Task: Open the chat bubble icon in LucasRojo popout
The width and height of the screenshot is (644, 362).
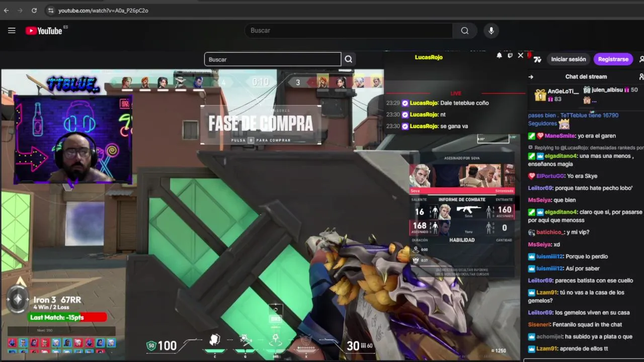Action: [x=510, y=55]
